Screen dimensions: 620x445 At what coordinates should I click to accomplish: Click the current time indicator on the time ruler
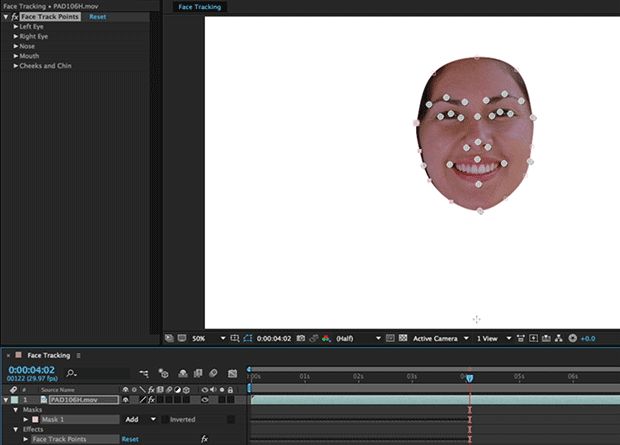469,378
